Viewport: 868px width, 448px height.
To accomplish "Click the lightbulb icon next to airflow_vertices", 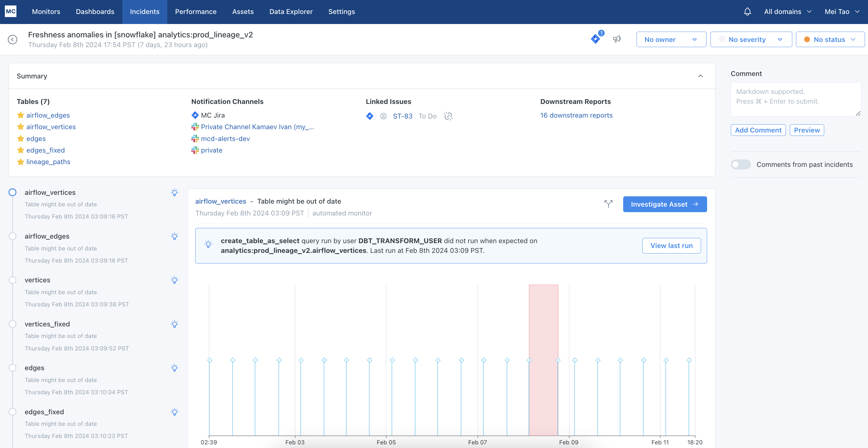I will pos(174,192).
